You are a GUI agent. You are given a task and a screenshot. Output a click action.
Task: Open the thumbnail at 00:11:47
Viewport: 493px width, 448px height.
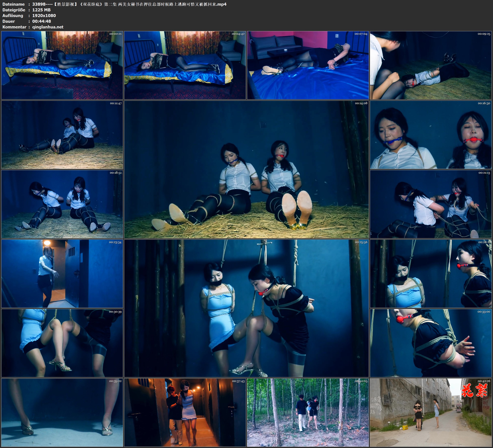pyautogui.click(x=62, y=134)
